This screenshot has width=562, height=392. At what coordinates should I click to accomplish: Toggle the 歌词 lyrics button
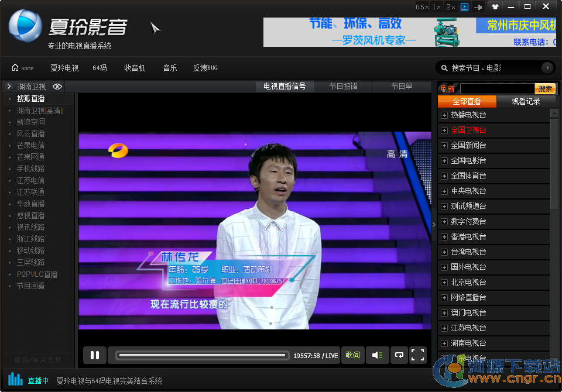point(352,355)
